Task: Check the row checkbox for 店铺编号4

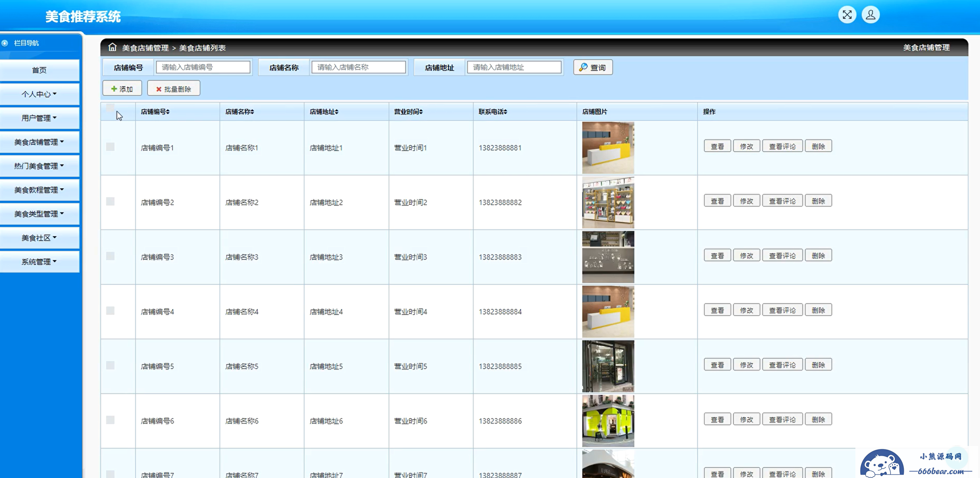Action: coord(110,311)
